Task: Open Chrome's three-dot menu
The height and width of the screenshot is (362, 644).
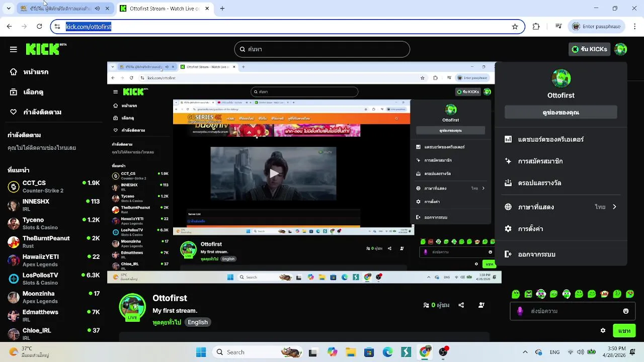Action: tap(635, 27)
